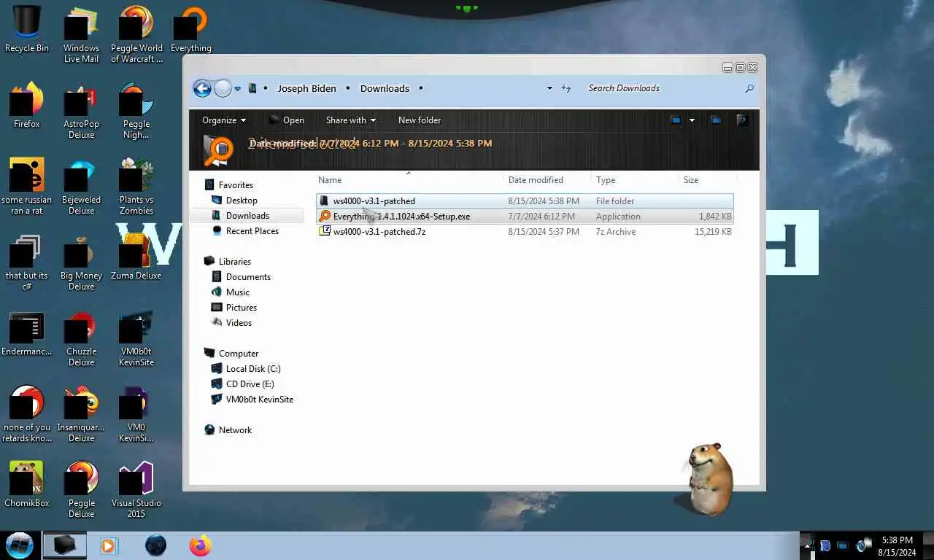Open Local Disk (C:) in navigation pane
This screenshot has height=560, width=934.
(x=253, y=369)
